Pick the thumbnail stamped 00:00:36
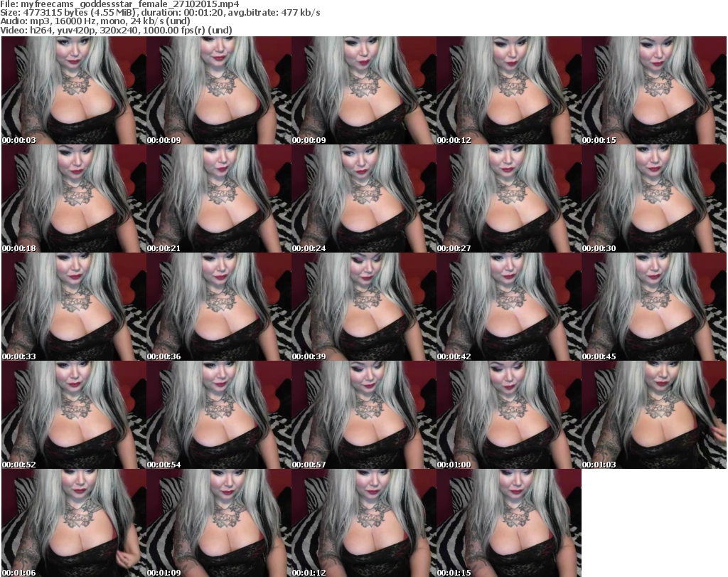The image size is (728, 577). point(219,307)
